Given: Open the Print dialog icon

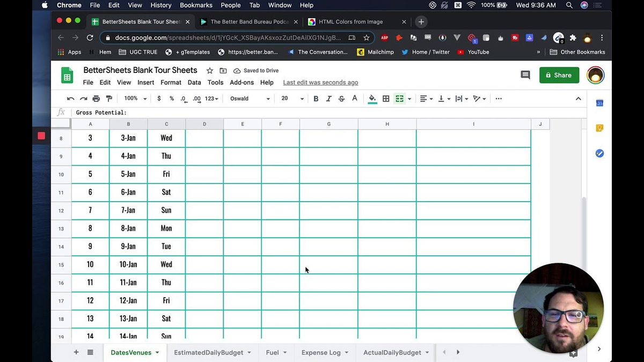Looking at the screenshot, I should pyautogui.click(x=96, y=98).
